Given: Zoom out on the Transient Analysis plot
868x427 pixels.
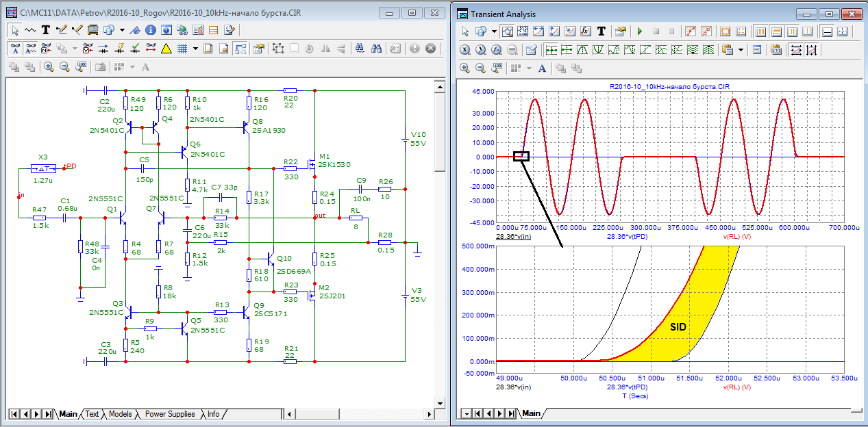Looking at the screenshot, I should (x=480, y=68).
